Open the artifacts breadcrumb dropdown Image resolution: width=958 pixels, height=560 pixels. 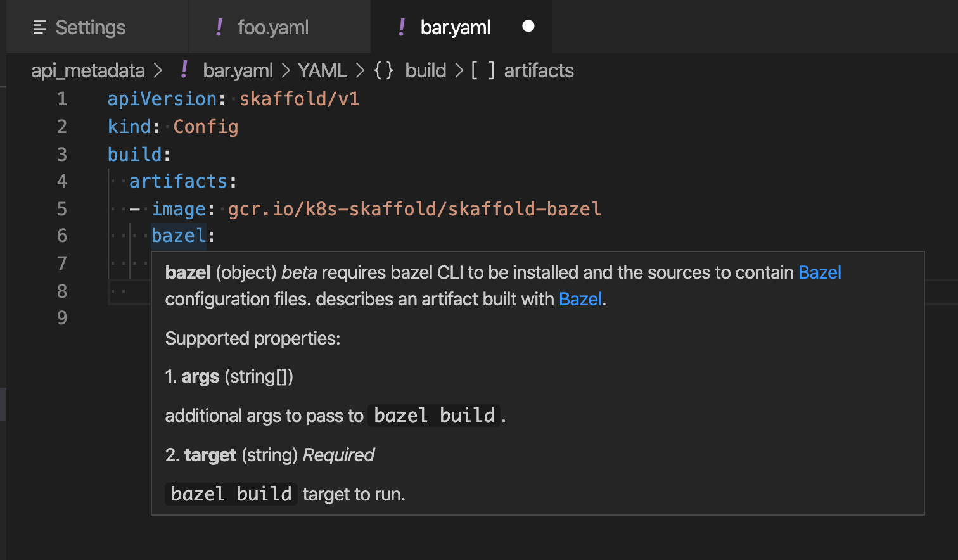click(x=539, y=70)
